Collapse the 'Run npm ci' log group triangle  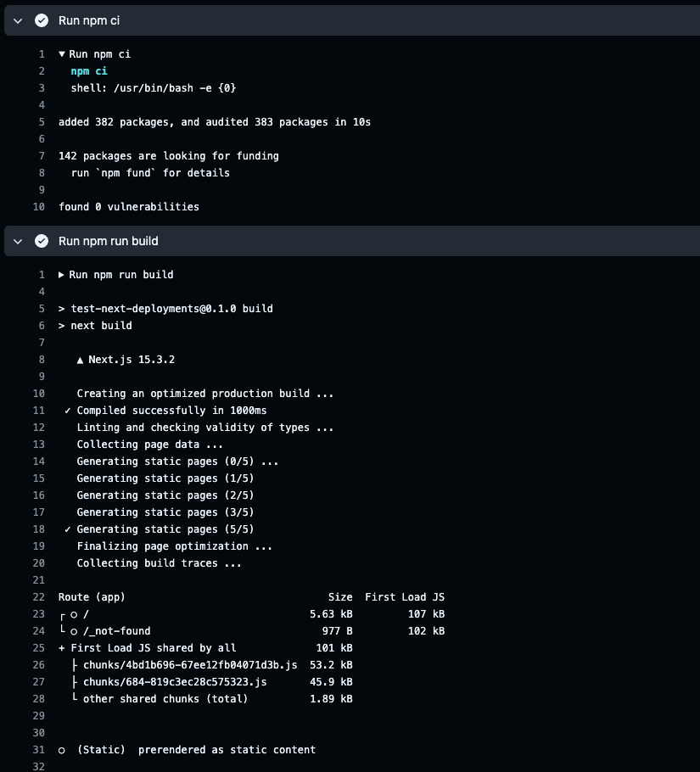point(62,54)
